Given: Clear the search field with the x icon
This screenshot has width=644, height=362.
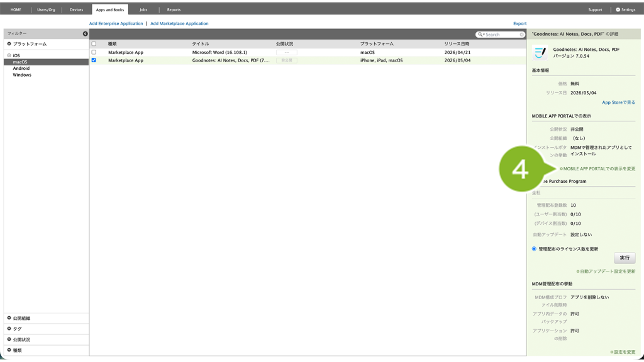Looking at the screenshot, I should (521, 35).
